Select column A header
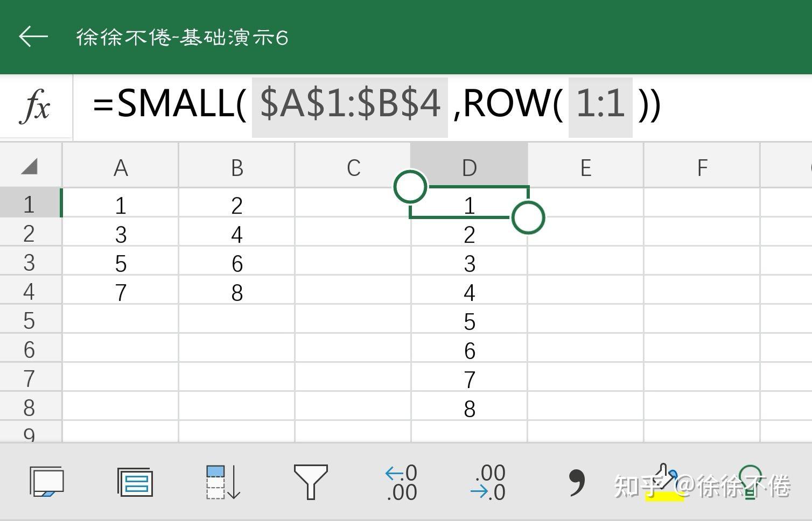The width and height of the screenshot is (812, 521). 121,166
